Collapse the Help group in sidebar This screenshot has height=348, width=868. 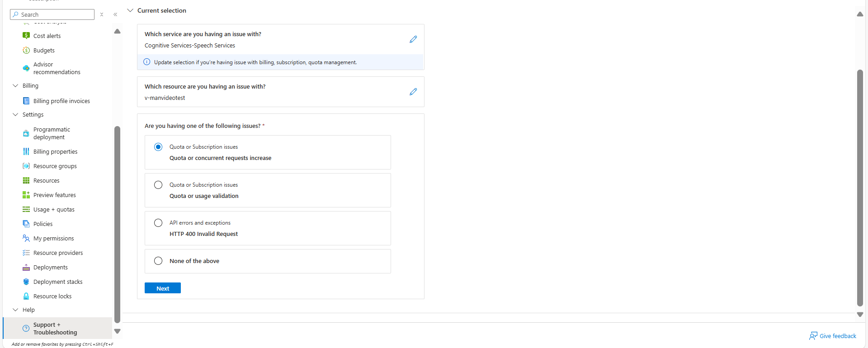point(15,310)
